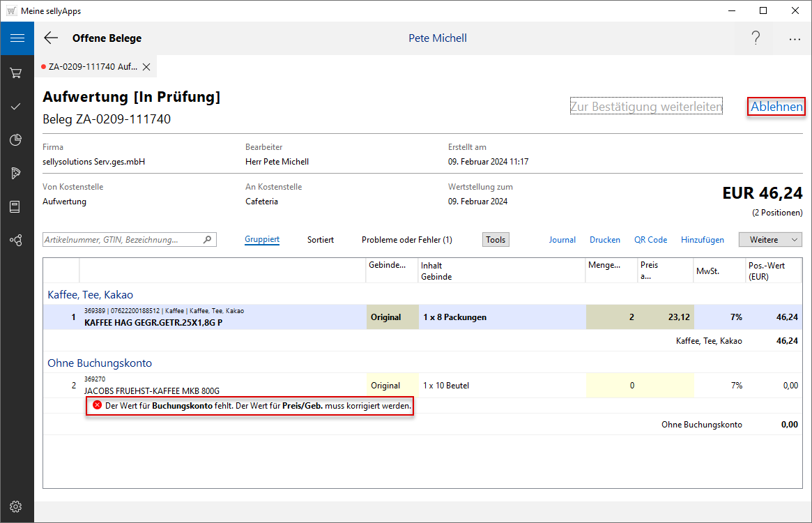Image resolution: width=812 pixels, height=523 pixels.
Task: Open the share nodes sidebar icon
Action: coord(15,240)
